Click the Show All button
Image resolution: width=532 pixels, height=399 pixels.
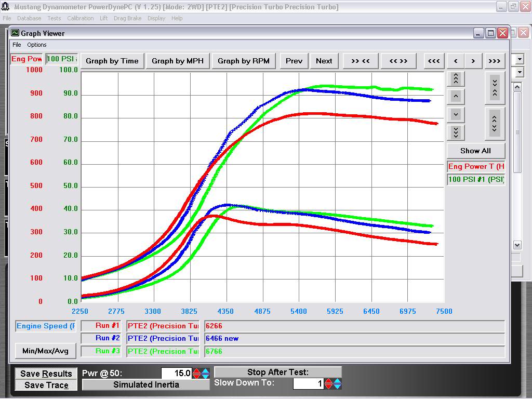[476, 151]
